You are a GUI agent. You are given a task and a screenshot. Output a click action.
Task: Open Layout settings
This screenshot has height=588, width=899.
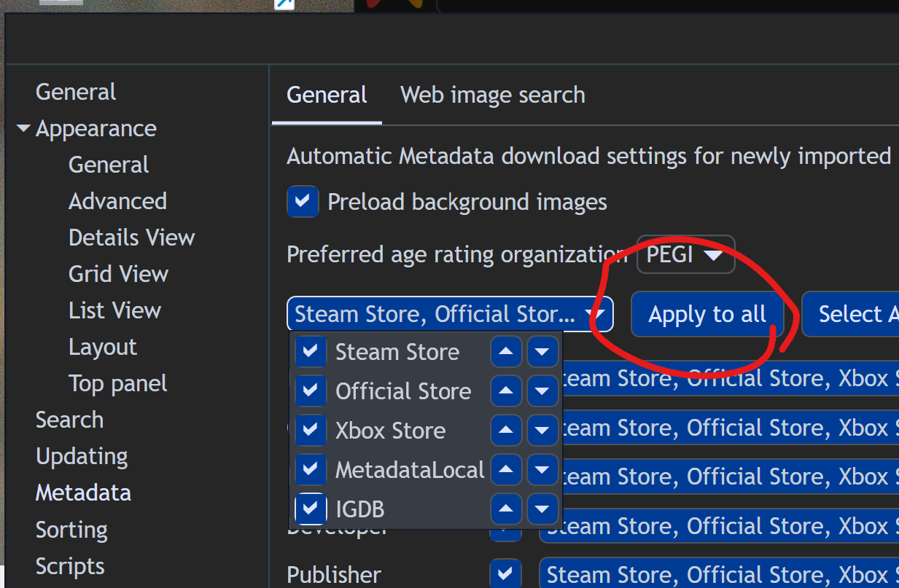click(103, 347)
